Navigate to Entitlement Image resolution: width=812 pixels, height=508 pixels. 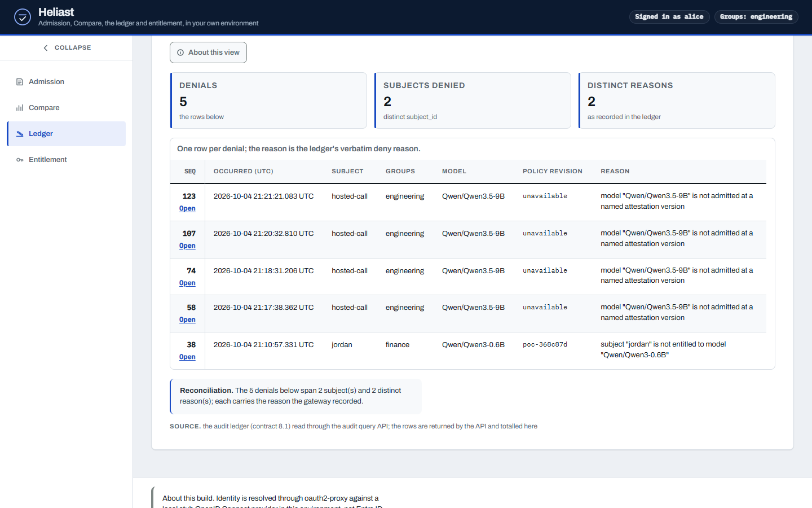(x=67, y=160)
